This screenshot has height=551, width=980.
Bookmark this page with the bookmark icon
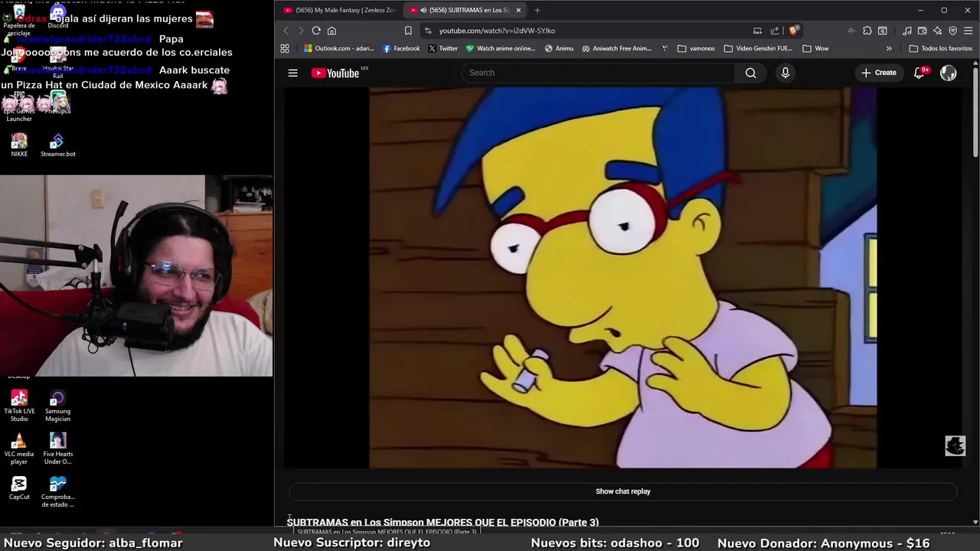click(x=408, y=31)
